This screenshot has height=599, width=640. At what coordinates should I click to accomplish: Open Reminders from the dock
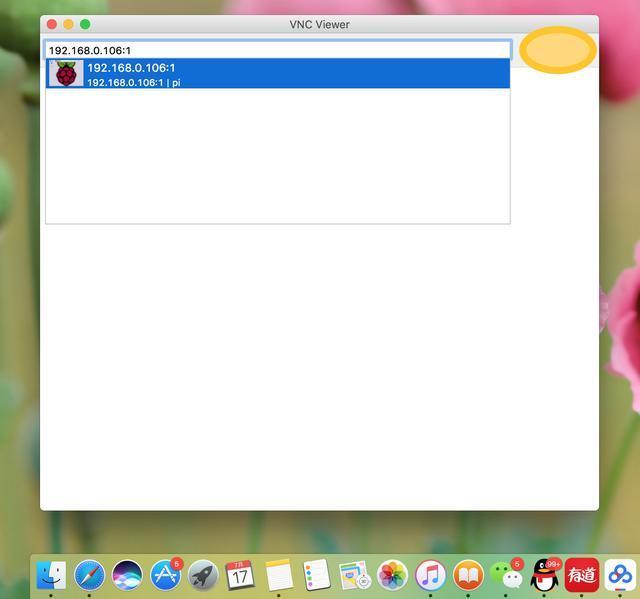pos(317,575)
